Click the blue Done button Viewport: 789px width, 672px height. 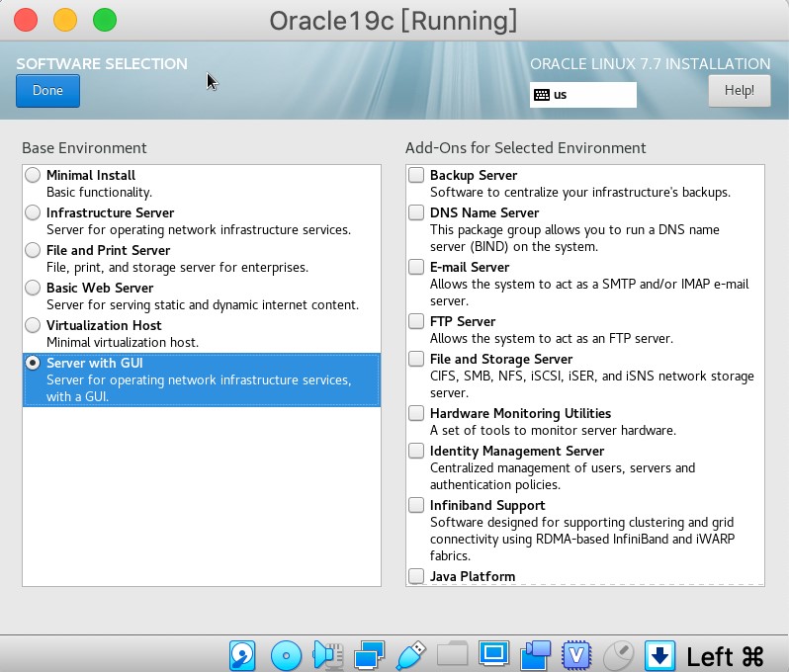47,91
